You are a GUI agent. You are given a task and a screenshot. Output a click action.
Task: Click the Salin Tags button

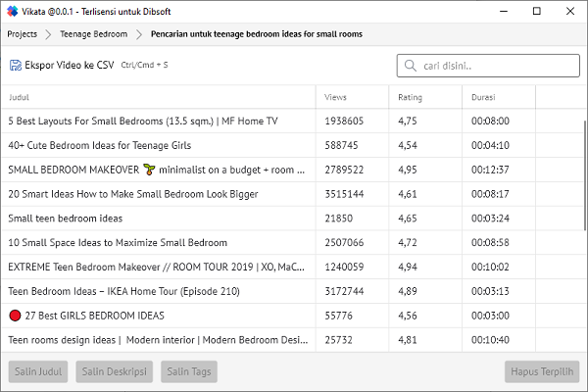coord(189,371)
